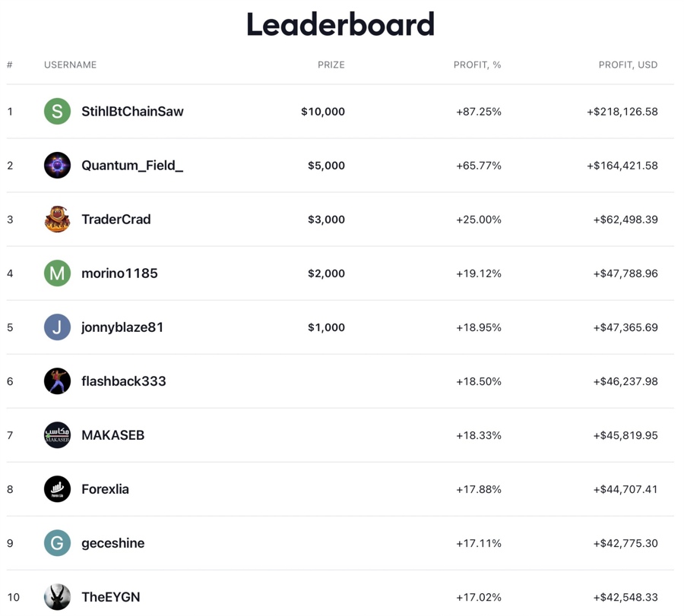This screenshot has width=684, height=616.
Task: Open the Forexlia profile name
Action: [105, 489]
